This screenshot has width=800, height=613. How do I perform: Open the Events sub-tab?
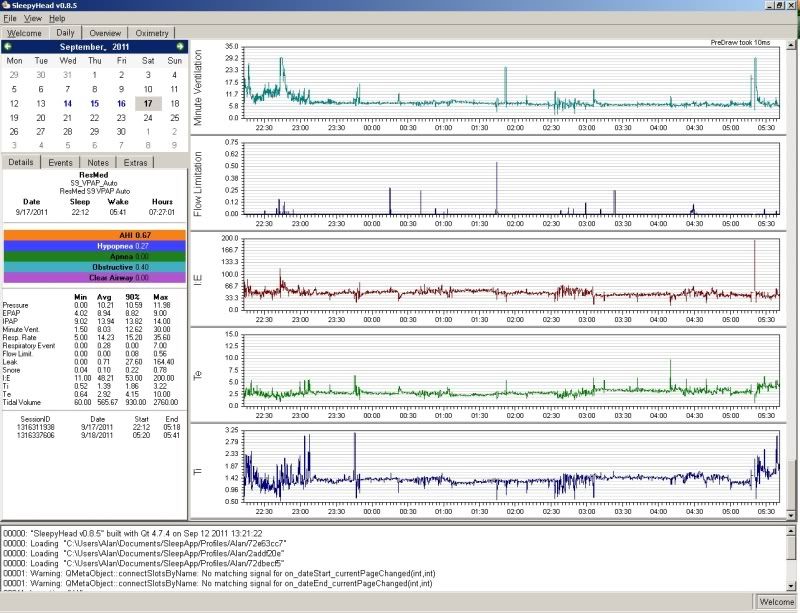pos(60,163)
